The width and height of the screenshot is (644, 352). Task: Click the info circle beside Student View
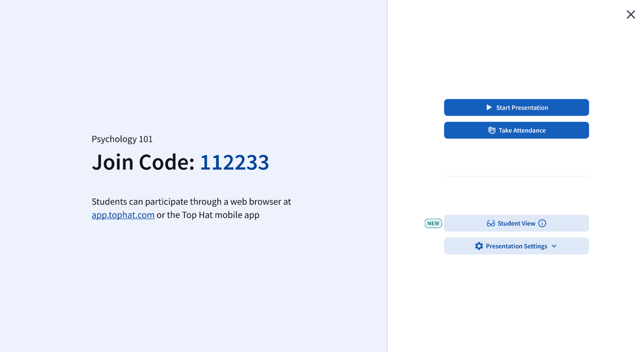coord(542,223)
